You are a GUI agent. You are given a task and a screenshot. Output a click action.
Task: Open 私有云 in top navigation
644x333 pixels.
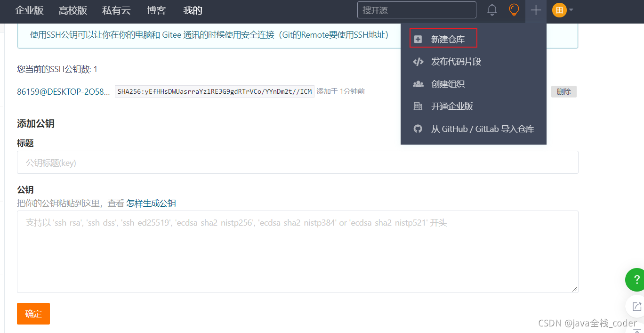(x=116, y=10)
